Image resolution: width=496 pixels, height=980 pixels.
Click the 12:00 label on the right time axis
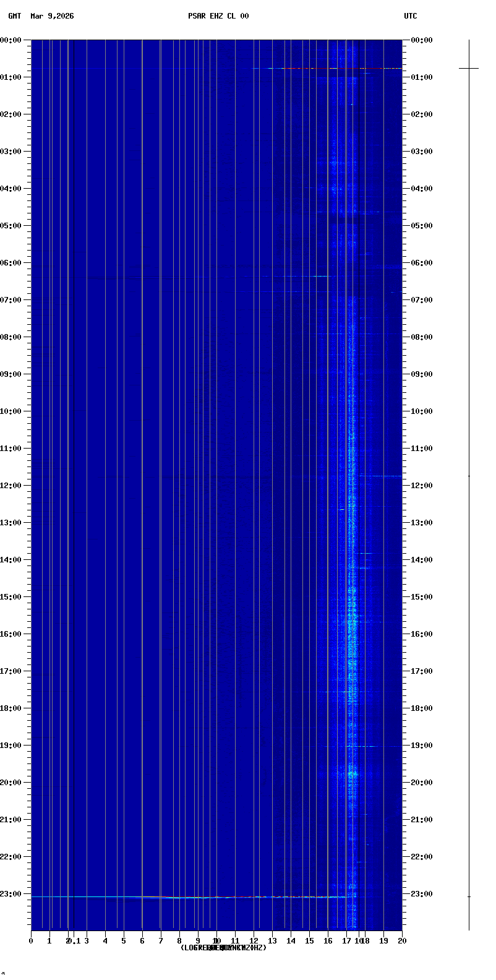pos(422,486)
